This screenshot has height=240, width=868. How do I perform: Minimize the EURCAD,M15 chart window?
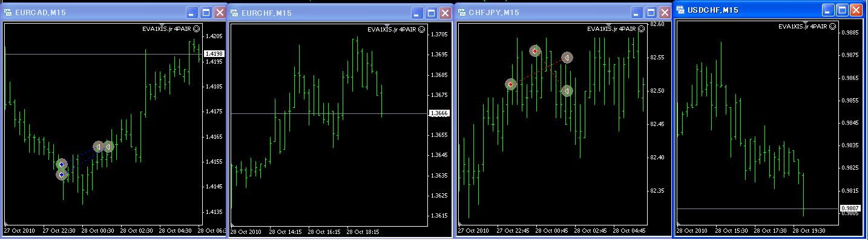[192, 12]
